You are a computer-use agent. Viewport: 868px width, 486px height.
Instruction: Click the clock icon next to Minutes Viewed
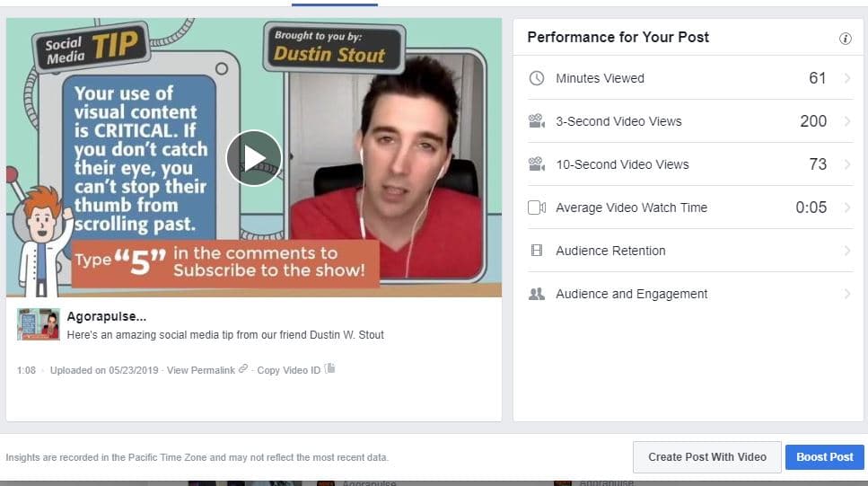[537, 78]
